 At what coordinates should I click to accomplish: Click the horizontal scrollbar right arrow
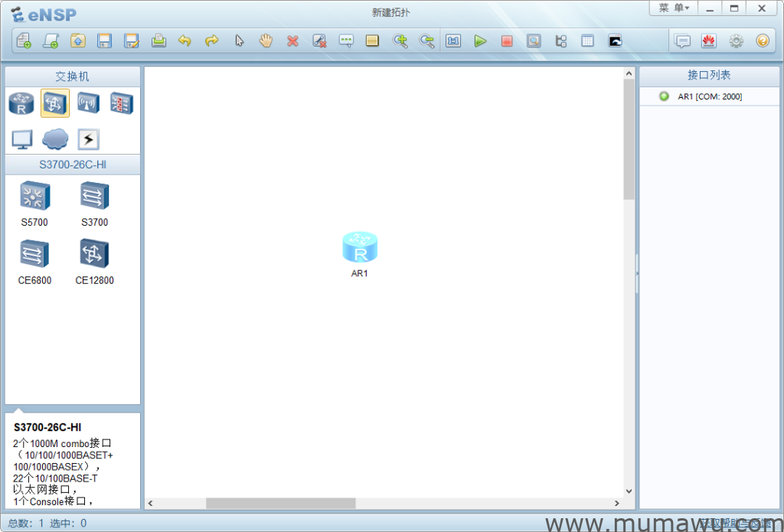(x=617, y=504)
